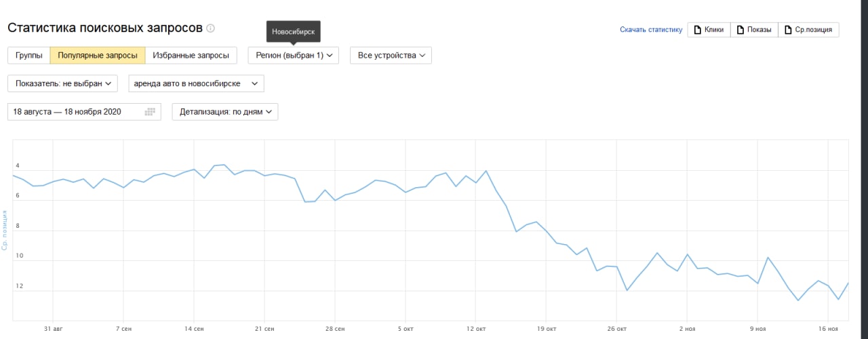Screen dimensions: 868x339
Task: Open the Все устройства dropdown
Action: tap(391, 56)
